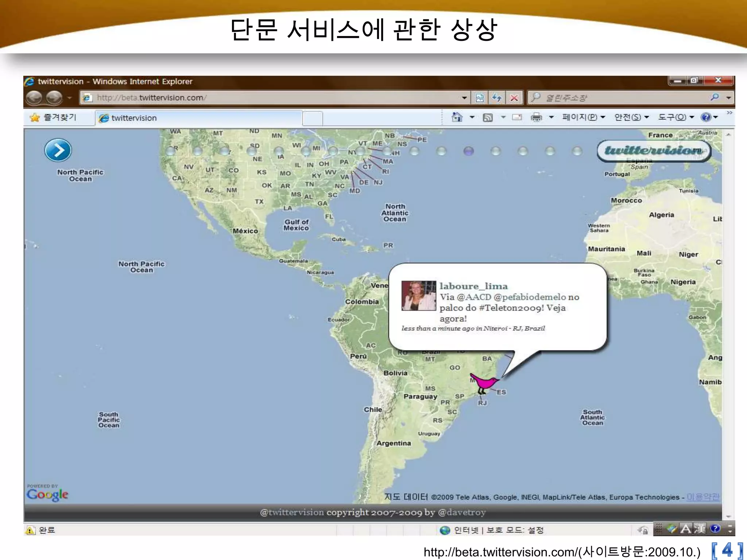This screenshot has width=747, height=560.
Task: Click the status bar lock icon
Action: (643, 530)
